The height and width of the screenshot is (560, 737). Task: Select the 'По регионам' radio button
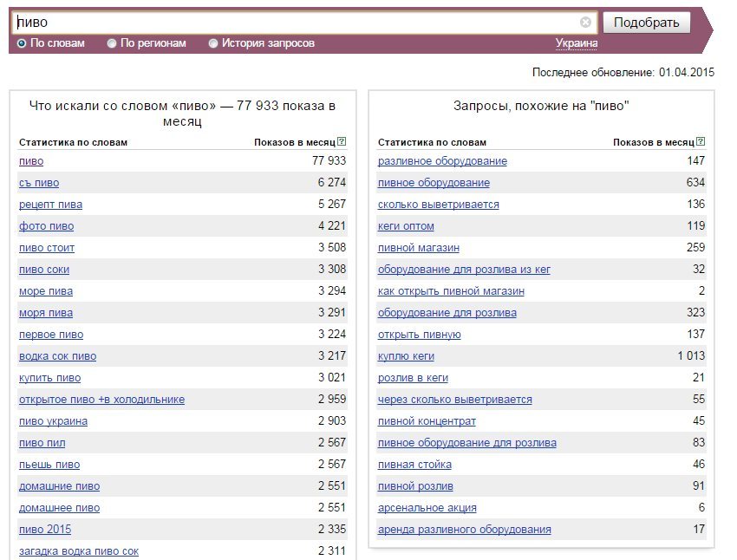112,43
